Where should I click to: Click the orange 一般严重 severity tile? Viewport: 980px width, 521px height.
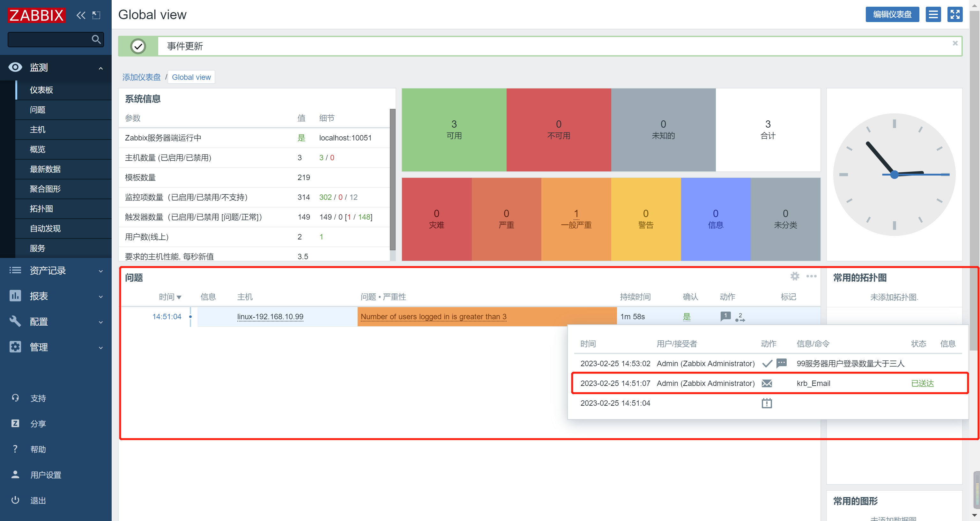coord(576,219)
